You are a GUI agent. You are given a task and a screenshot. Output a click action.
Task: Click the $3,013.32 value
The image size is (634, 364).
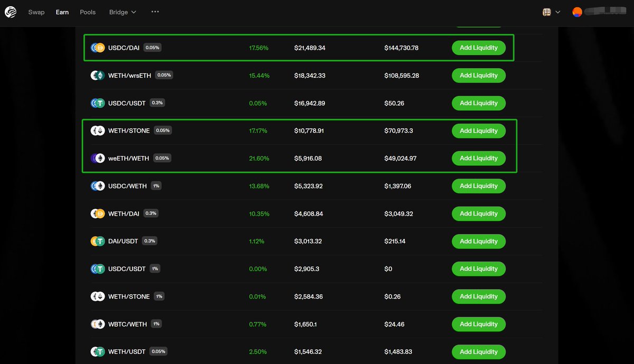(x=308, y=241)
